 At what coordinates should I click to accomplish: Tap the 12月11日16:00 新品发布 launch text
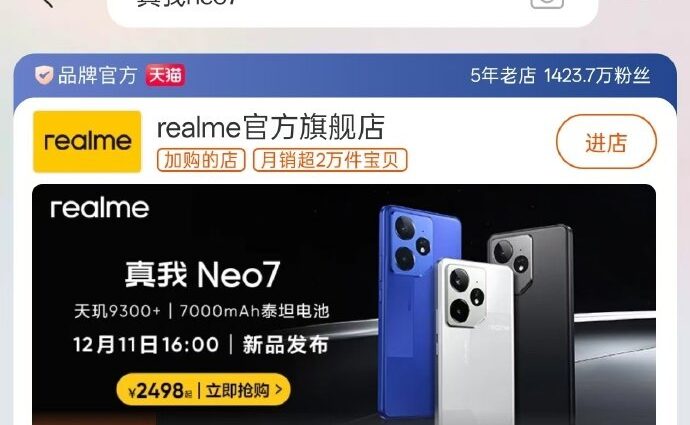click(x=201, y=344)
